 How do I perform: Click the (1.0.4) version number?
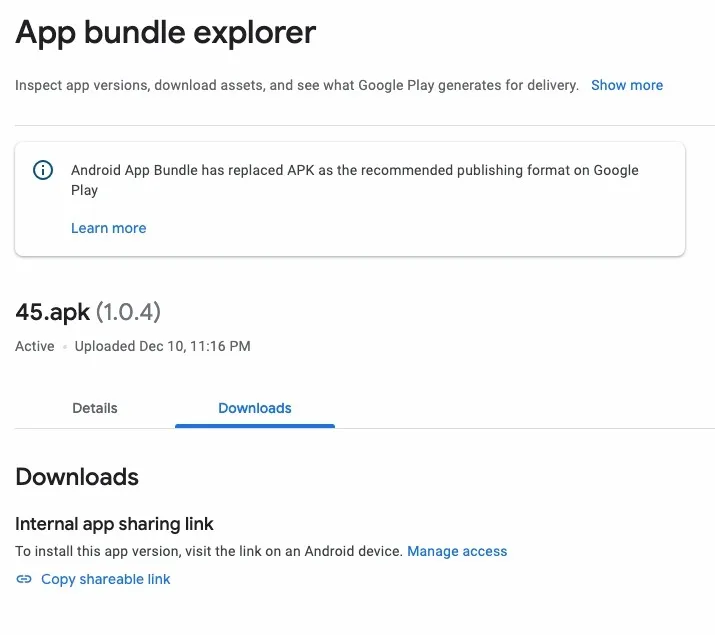pos(128,312)
